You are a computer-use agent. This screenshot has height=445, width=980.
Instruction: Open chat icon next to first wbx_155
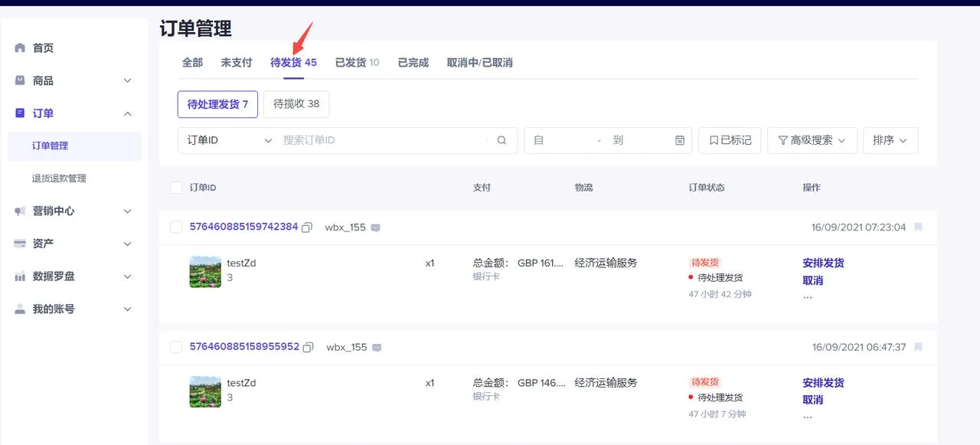pyautogui.click(x=376, y=227)
